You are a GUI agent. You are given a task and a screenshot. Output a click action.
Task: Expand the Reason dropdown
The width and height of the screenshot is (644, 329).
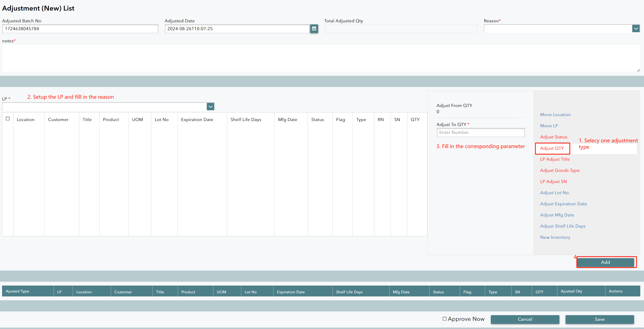point(636,29)
